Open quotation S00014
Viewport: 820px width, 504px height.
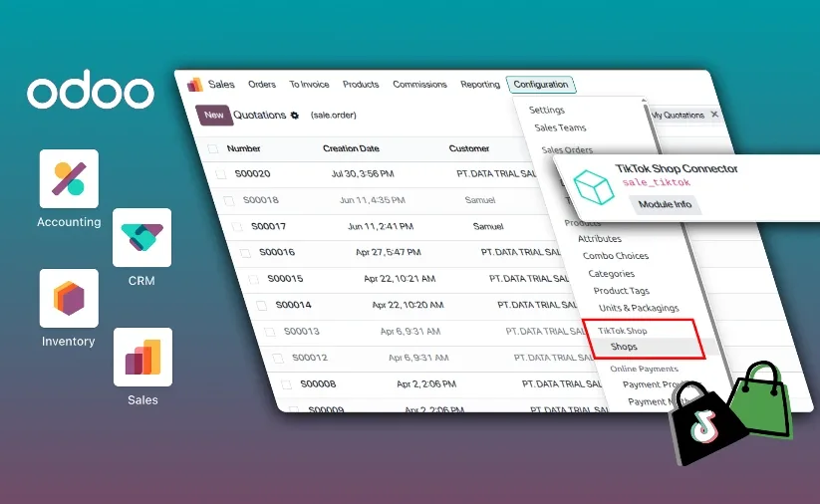click(293, 305)
